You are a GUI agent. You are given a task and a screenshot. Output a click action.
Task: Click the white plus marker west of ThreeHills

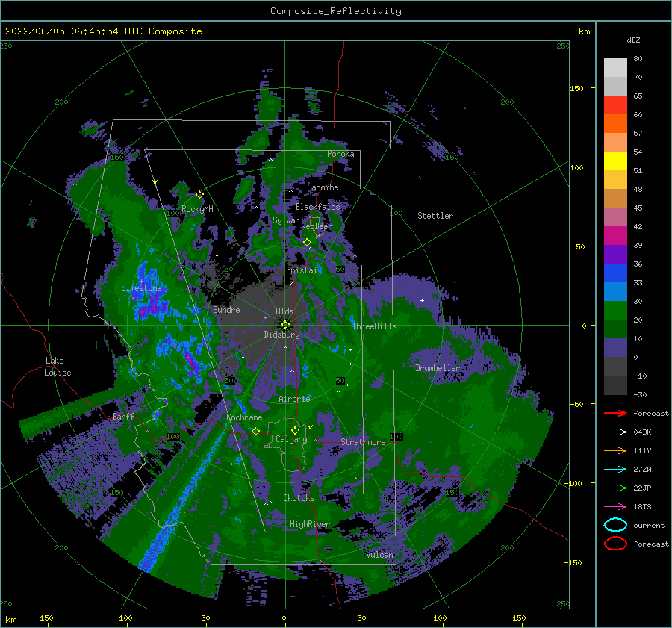(422, 300)
